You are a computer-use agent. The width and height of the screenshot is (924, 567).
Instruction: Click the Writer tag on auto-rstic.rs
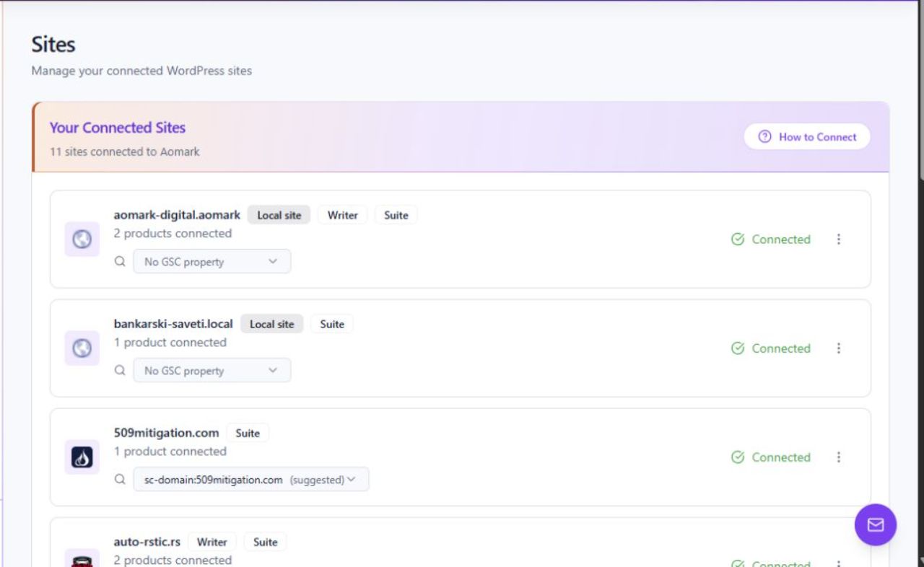click(x=212, y=542)
